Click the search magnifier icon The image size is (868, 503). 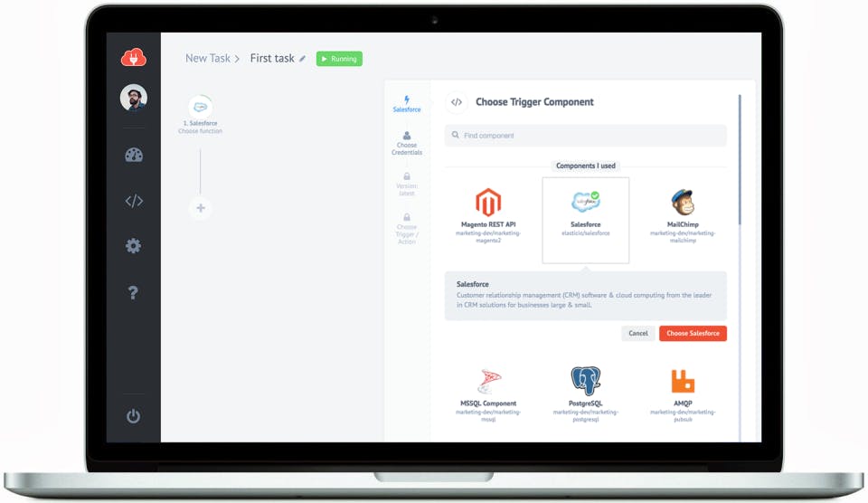455,135
